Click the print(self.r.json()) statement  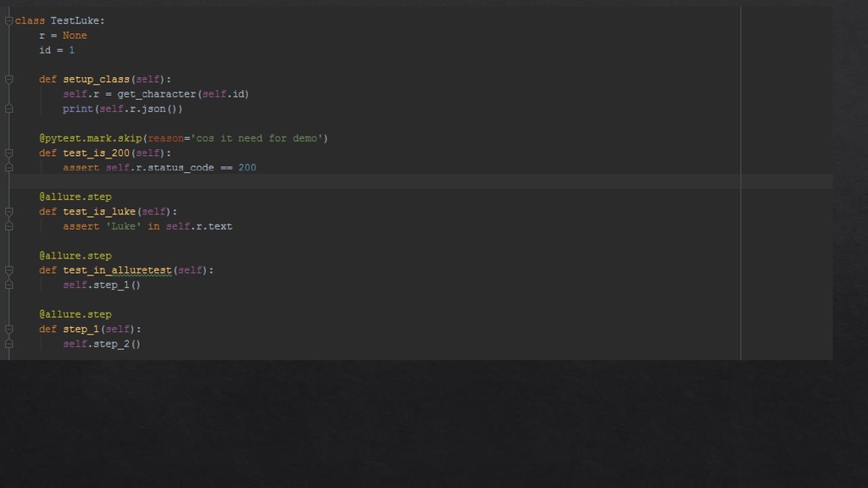[122, 109]
